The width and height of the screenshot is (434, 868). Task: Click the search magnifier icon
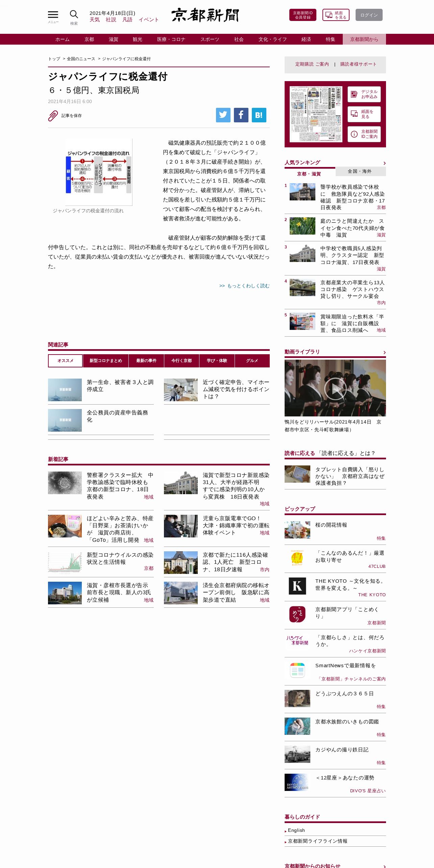[74, 14]
